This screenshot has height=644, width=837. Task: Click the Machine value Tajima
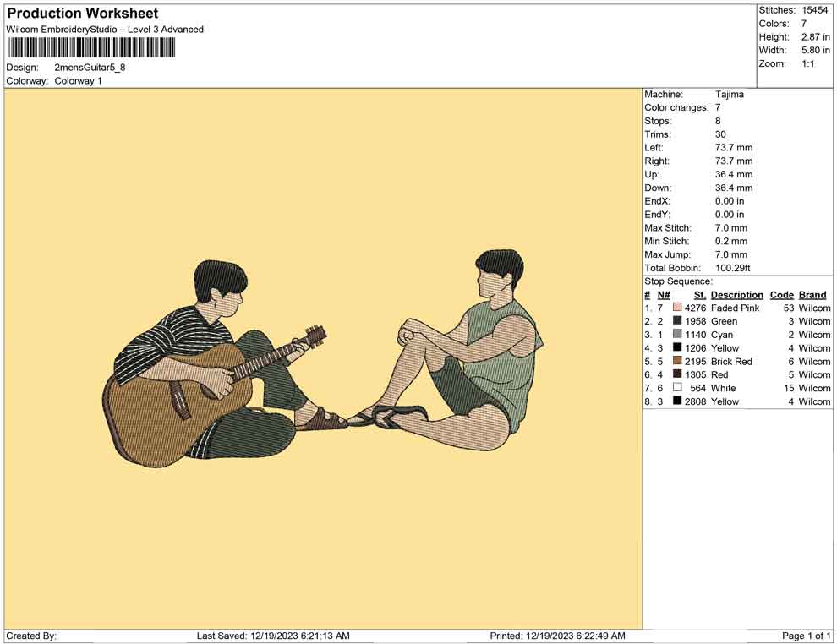[729, 95]
